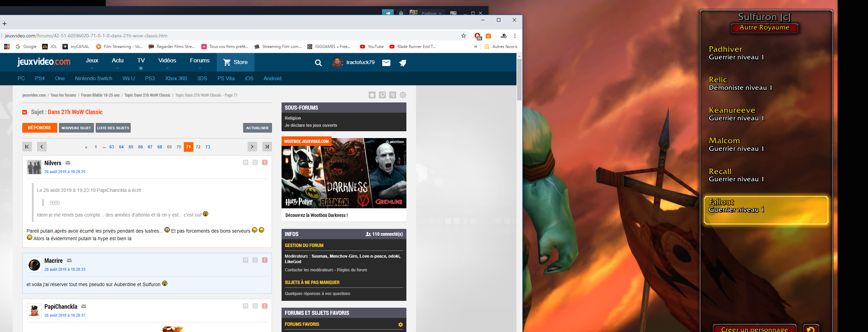Go to the previous topic page arrow
868x332 pixels.
(x=42, y=147)
